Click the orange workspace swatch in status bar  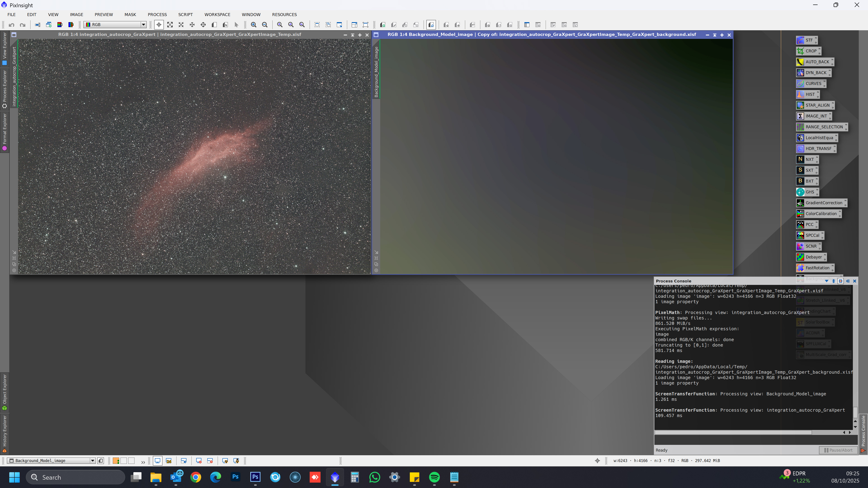pyautogui.click(x=116, y=461)
